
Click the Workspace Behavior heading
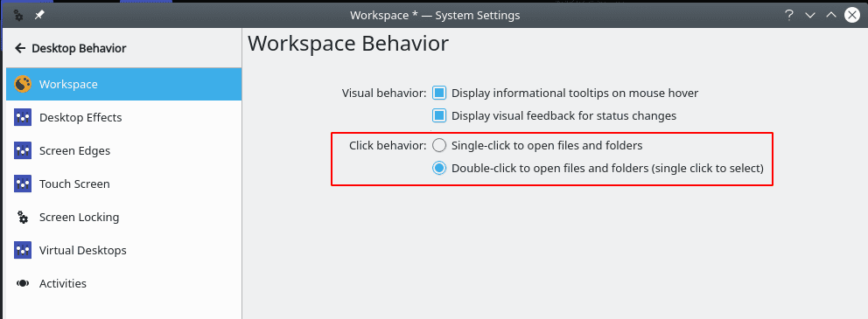347,44
